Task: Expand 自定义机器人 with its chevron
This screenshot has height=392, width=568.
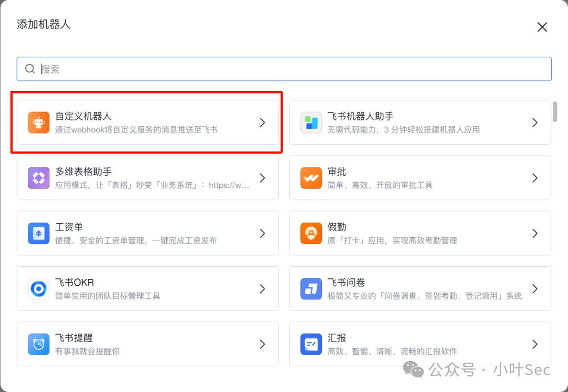Action: pyautogui.click(x=262, y=123)
